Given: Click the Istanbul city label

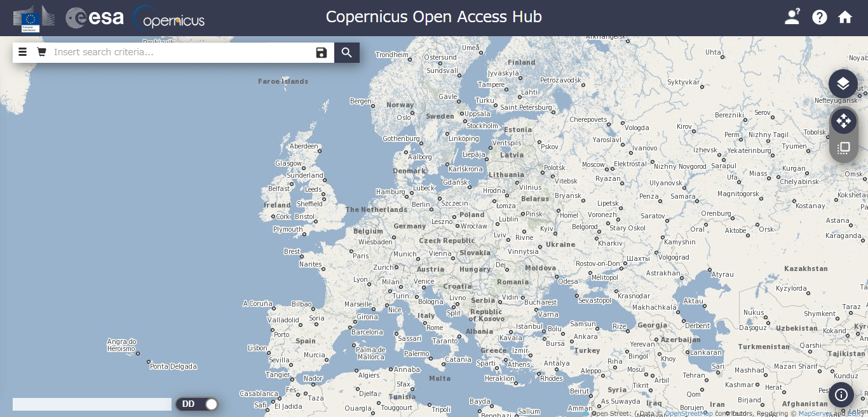Looking at the screenshot, I should coord(529,326).
